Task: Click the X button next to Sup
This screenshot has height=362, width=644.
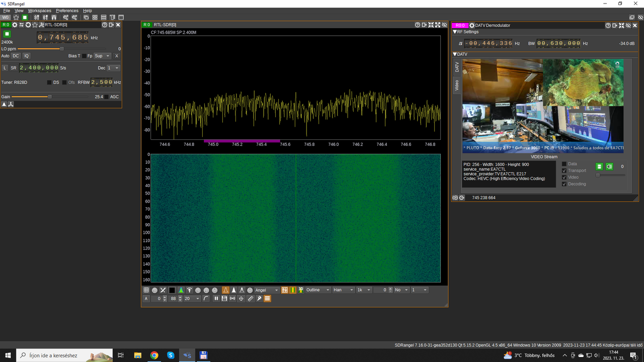Action: (117, 56)
